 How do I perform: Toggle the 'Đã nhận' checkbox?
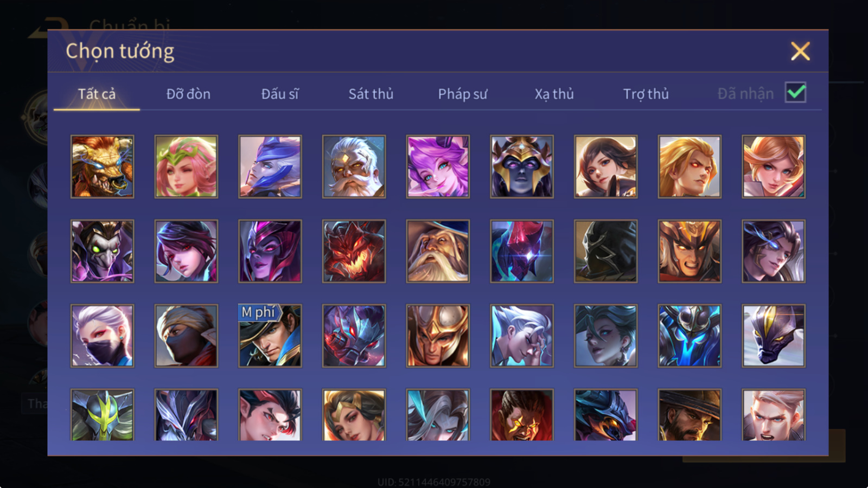[796, 93]
